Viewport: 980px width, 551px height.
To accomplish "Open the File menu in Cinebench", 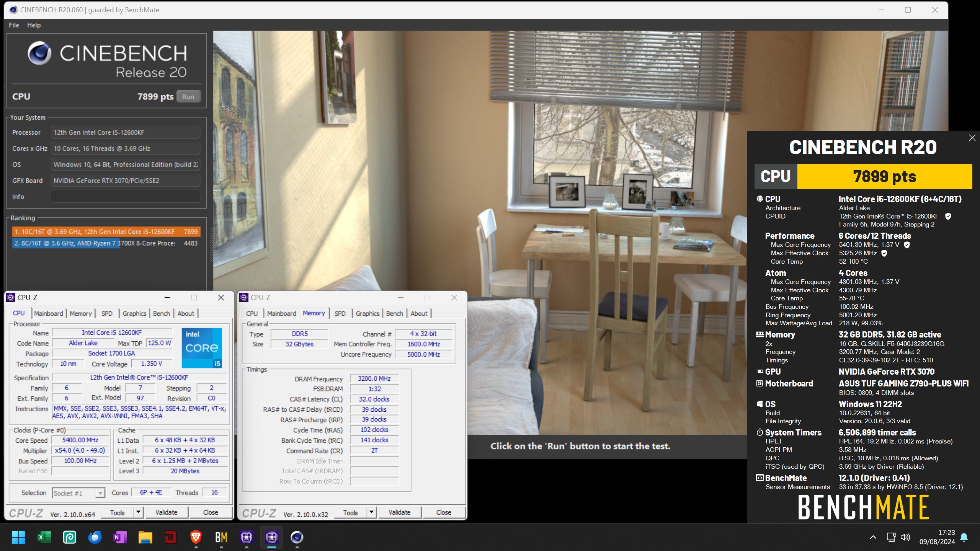I will [14, 25].
